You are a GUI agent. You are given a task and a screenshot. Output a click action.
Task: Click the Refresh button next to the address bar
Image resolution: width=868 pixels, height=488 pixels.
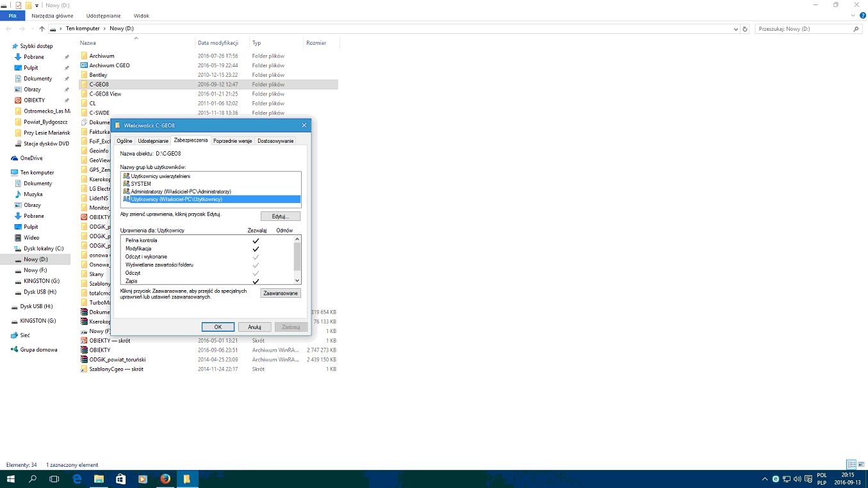[745, 29]
